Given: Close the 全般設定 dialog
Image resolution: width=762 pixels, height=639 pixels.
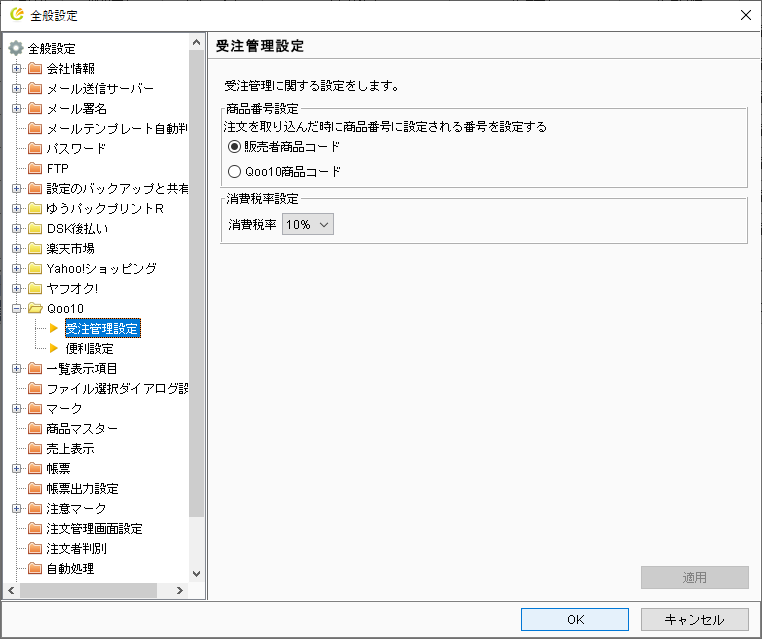Looking at the screenshot, I should tap(745, 15).
